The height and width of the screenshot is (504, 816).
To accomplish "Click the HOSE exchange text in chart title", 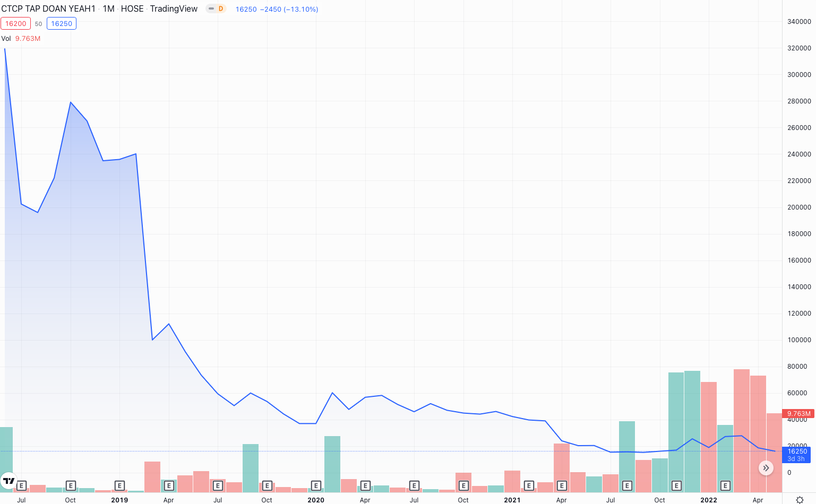I will pyautogui.click(x=132, y=8).
